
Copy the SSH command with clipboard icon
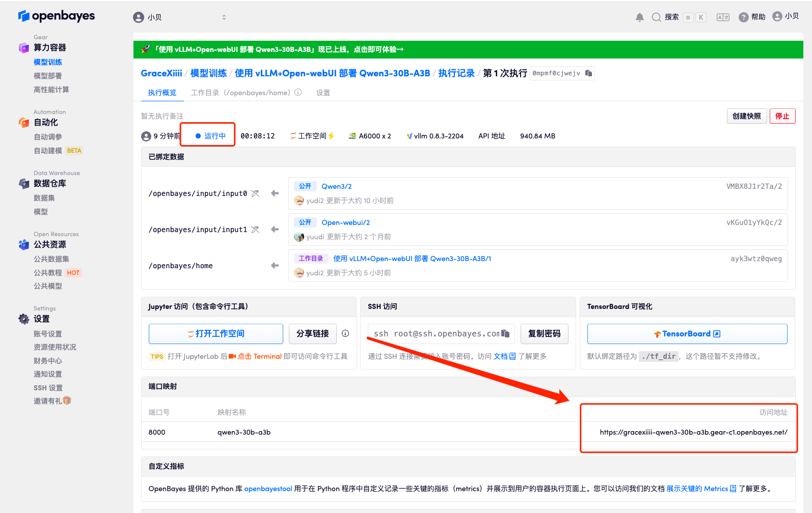click(x=505, y=333)
